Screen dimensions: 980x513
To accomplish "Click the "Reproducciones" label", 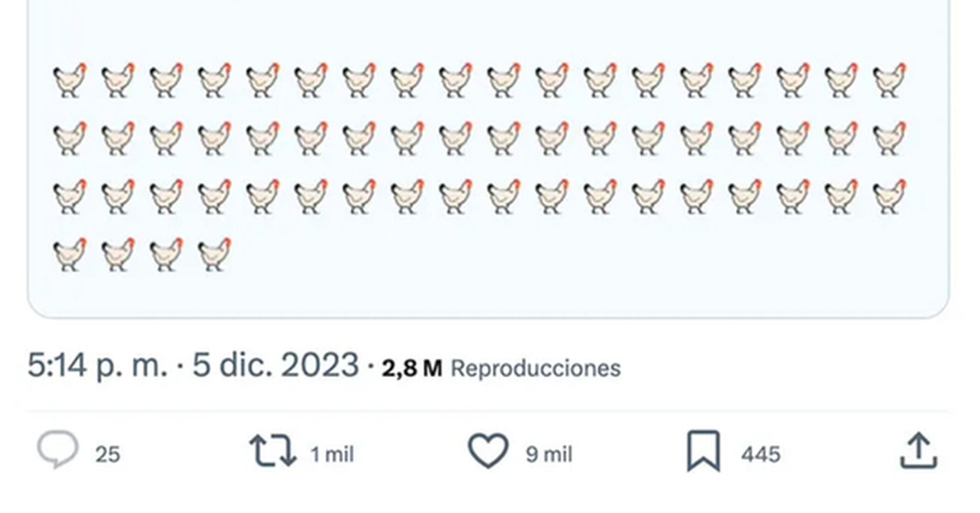I will click(536, 369).
